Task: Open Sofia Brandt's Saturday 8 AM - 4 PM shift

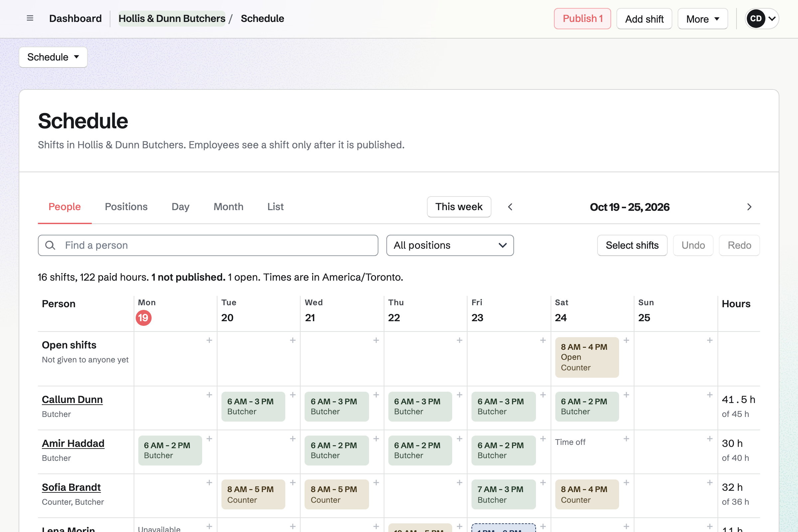Action: 587,494
